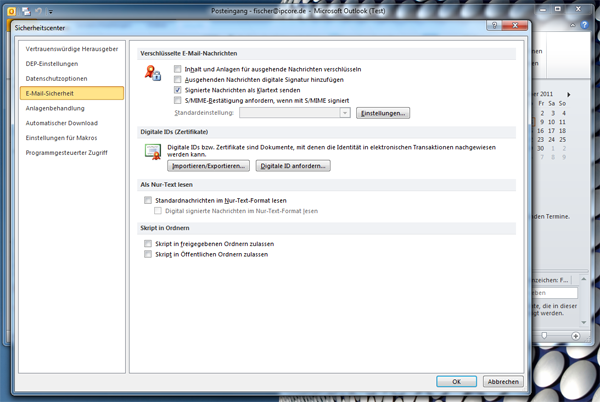Open Datenschutzoptionen section
Viewport: 600px width, 402px height.
click(x=72, y=78)
